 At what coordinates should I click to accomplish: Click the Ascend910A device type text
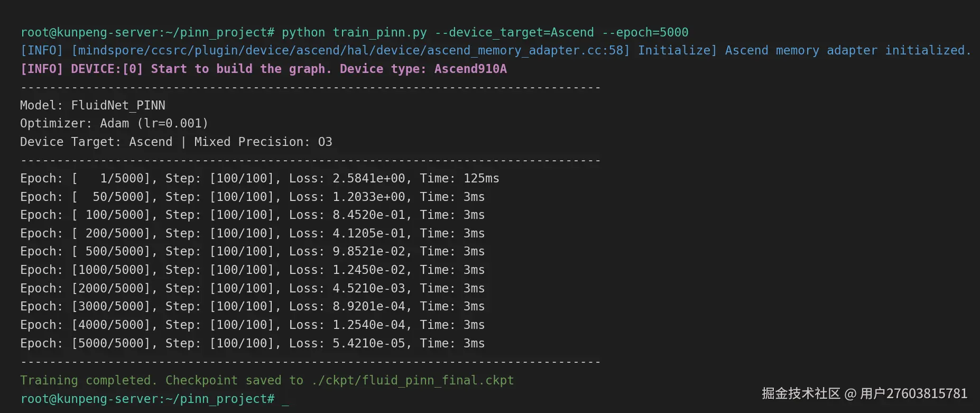(x=470, y=69)
